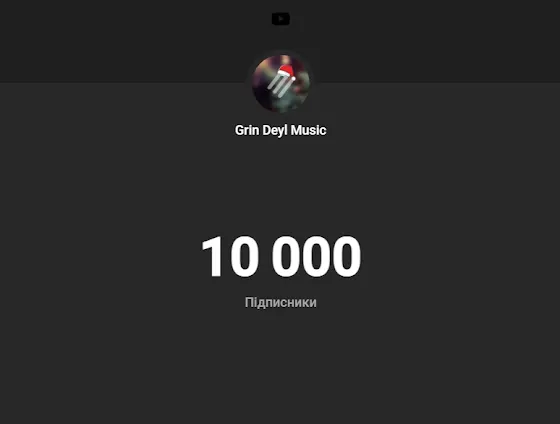560x424 pixels.
Task: Click the word Deyl in channel title
Action: coord(275,130)
